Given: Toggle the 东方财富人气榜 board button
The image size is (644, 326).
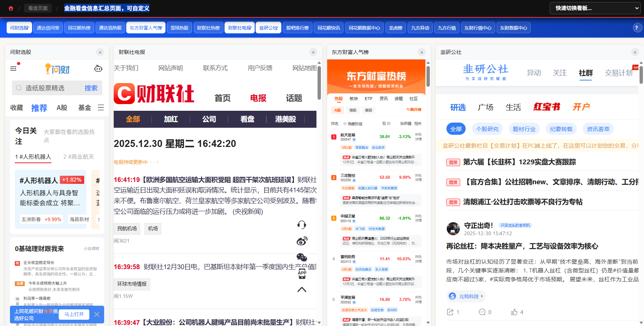Looking at the screenshot, I should [x=146, y=28].
